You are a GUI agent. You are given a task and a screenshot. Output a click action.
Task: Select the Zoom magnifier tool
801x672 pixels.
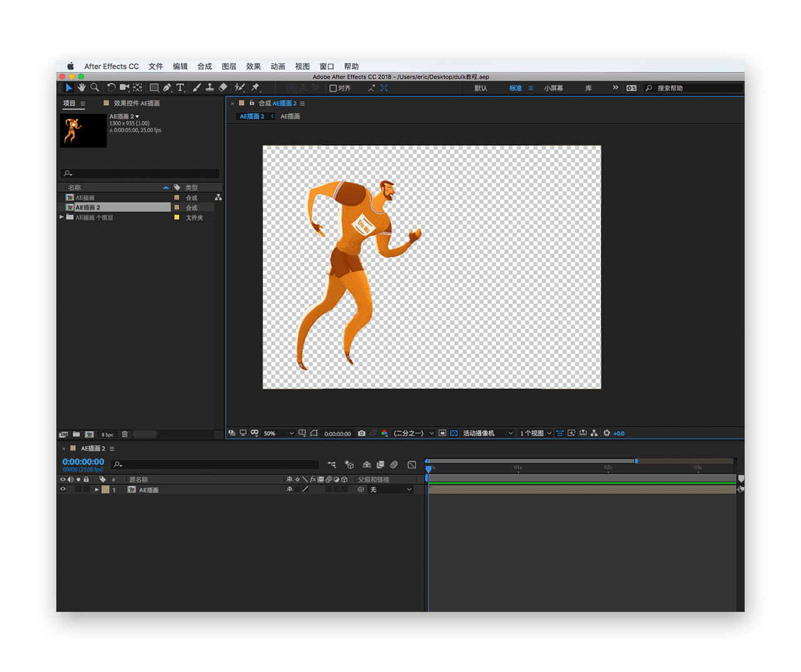94,88
